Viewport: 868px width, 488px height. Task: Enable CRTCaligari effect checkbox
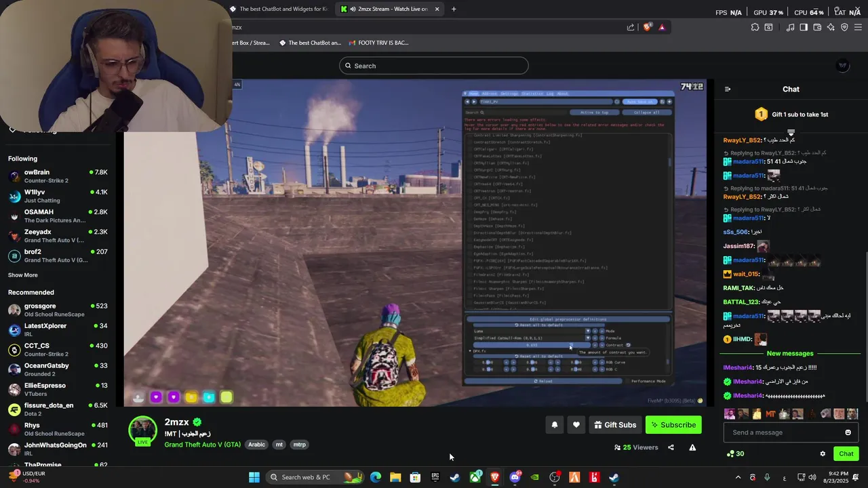coord(470,149)
